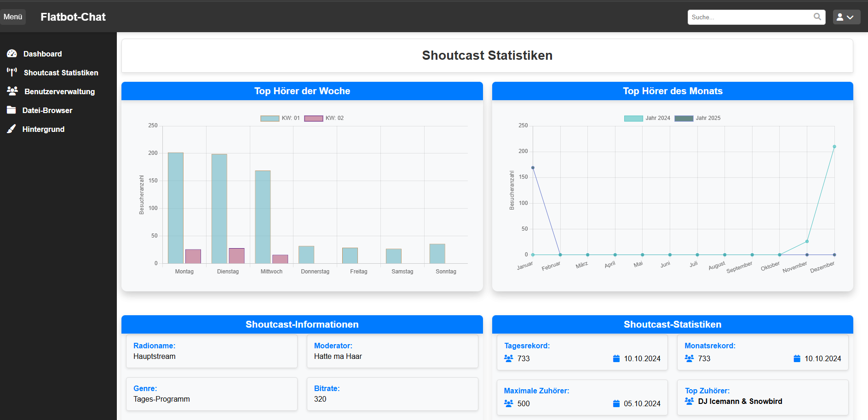Click the Sonntag bar in weekly chart
The width and height of the screenshot is (868, 420).
(437, 254)
